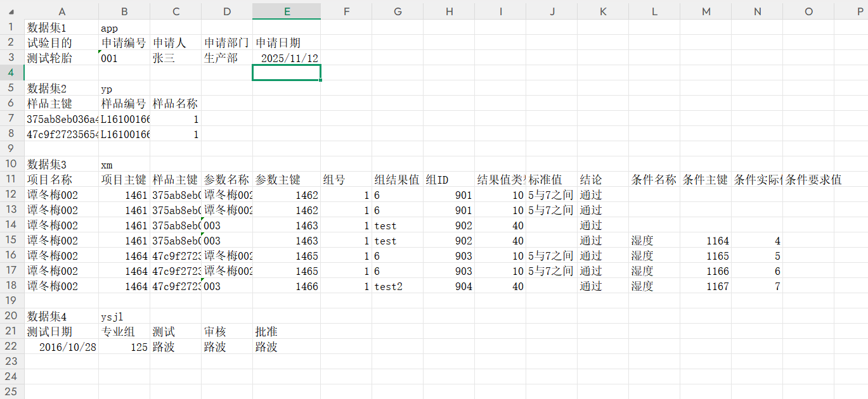Click the "申请部门" cell
The width and height of the screenshot is (868, 399).
(x=227, y=42)
